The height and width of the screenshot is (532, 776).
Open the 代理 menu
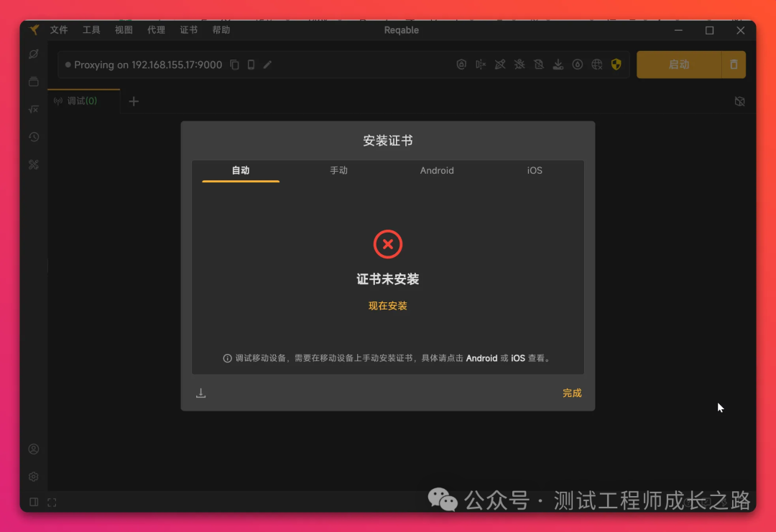click(156, 30)
